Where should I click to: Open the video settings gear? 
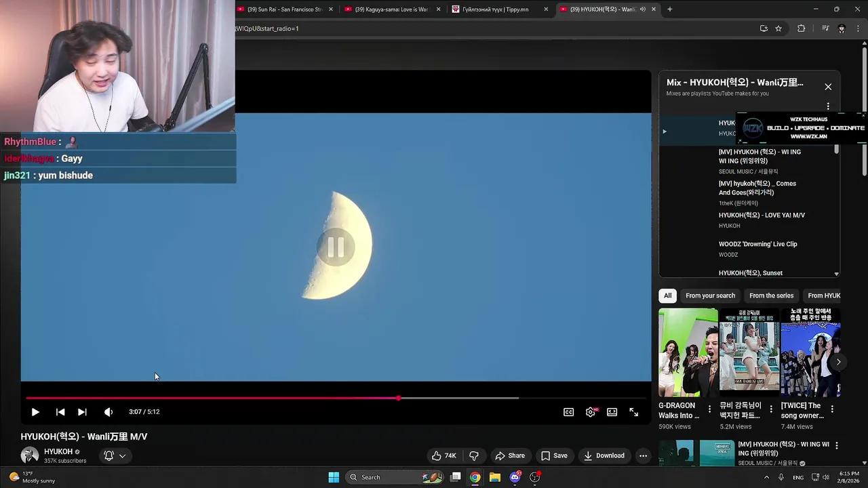(x=591, y=412)
